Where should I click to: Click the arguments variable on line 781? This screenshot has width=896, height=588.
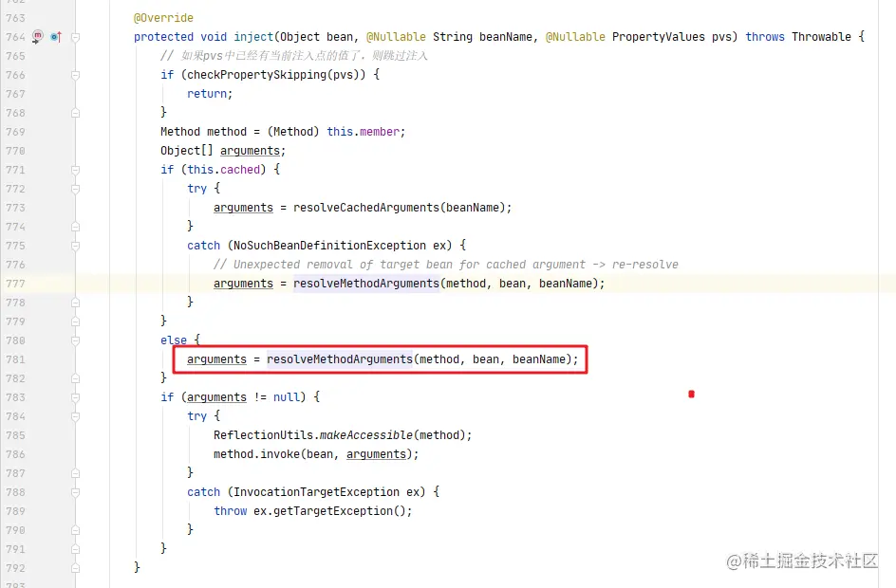click(x=216, y=359)
